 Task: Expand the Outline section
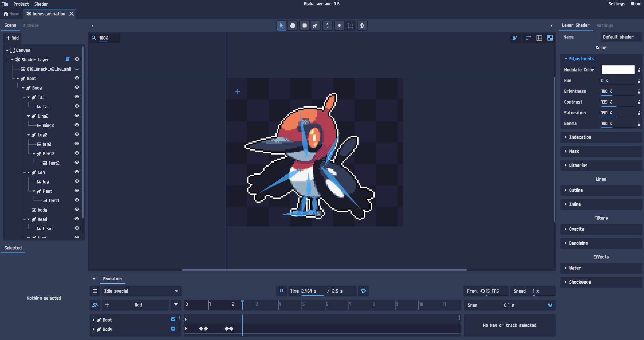pos(576,190)
